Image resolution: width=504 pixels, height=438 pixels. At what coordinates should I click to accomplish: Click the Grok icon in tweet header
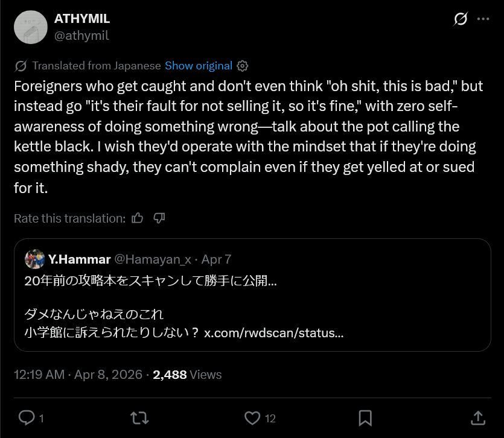point(460,19)
